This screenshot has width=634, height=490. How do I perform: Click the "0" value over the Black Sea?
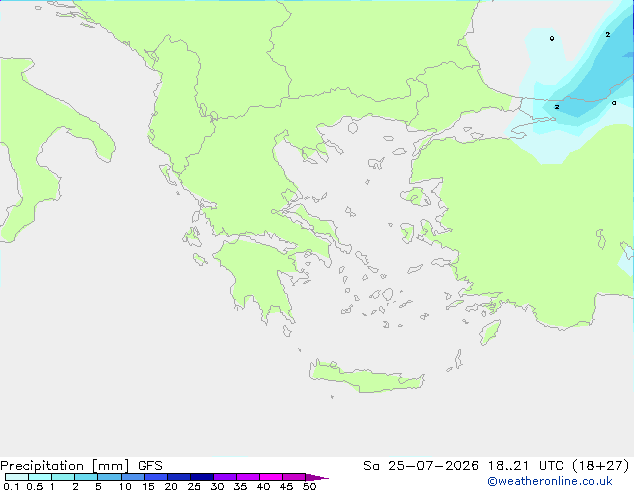point(552,39)
